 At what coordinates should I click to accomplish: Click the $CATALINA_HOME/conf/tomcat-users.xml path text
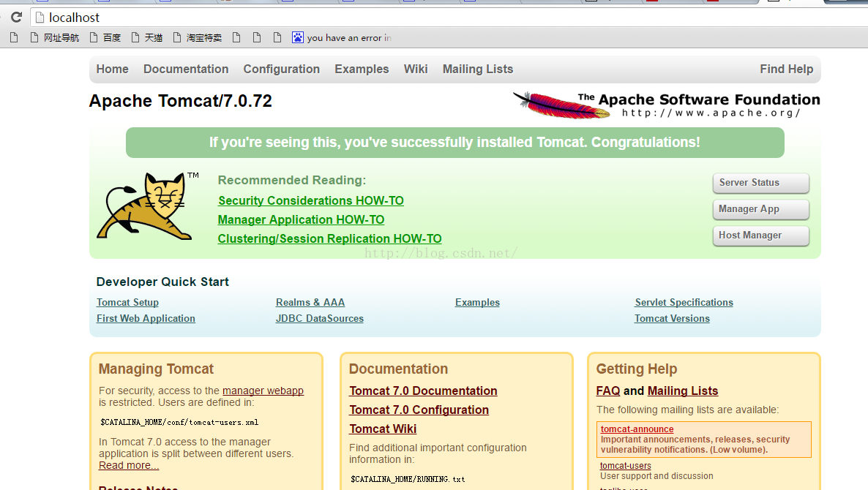pyautogui.click(x=179, y=423)
